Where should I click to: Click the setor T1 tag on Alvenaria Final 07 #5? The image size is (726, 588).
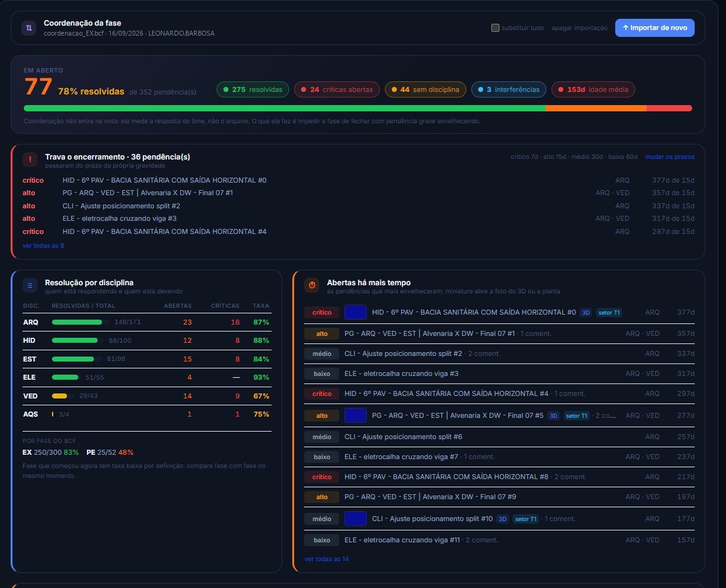point(576,416)
